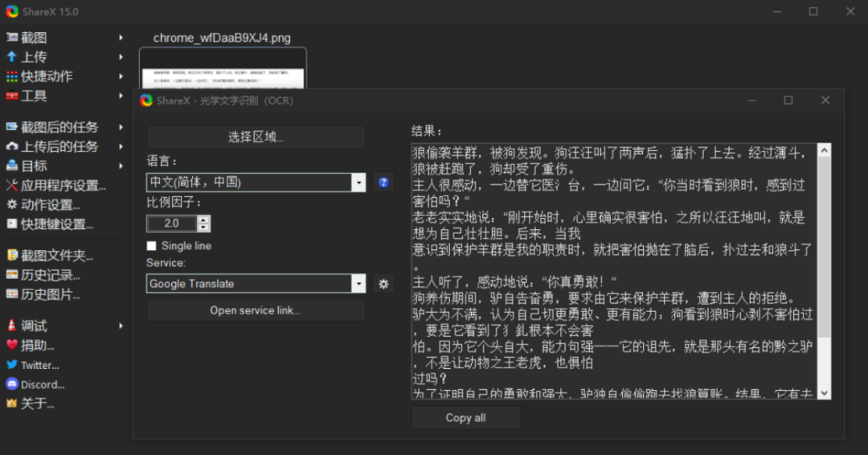Expand the 截图后的任务 submenu

click(x=121, y=127)
